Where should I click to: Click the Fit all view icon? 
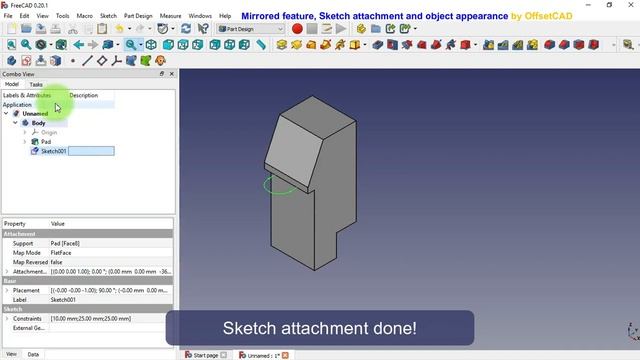pyautogui.click(x=11, y=44)
